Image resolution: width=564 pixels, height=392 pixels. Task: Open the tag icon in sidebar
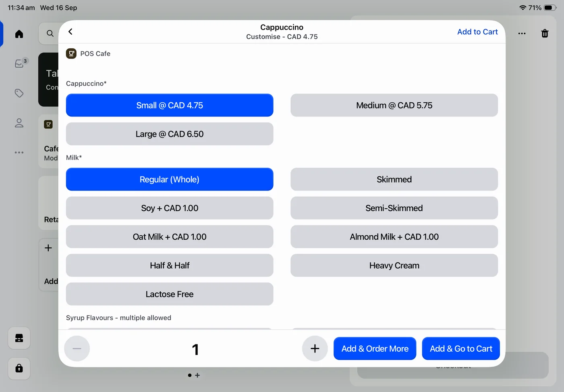19,93
